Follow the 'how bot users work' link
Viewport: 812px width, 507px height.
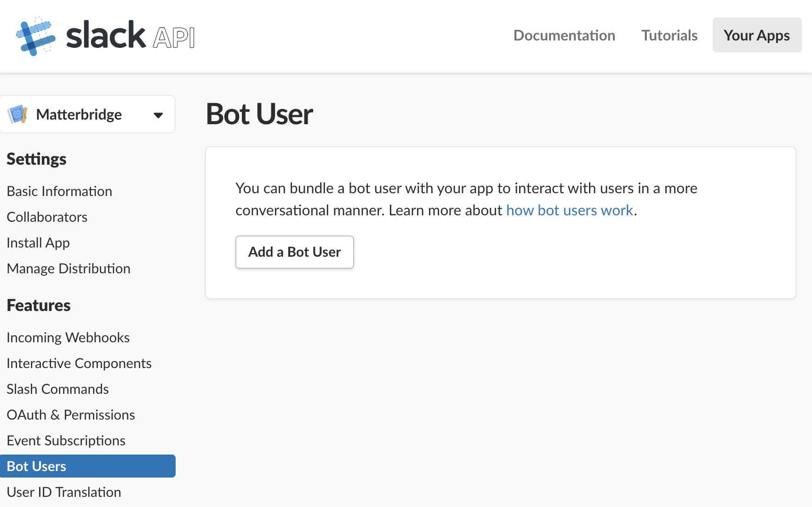569,210
